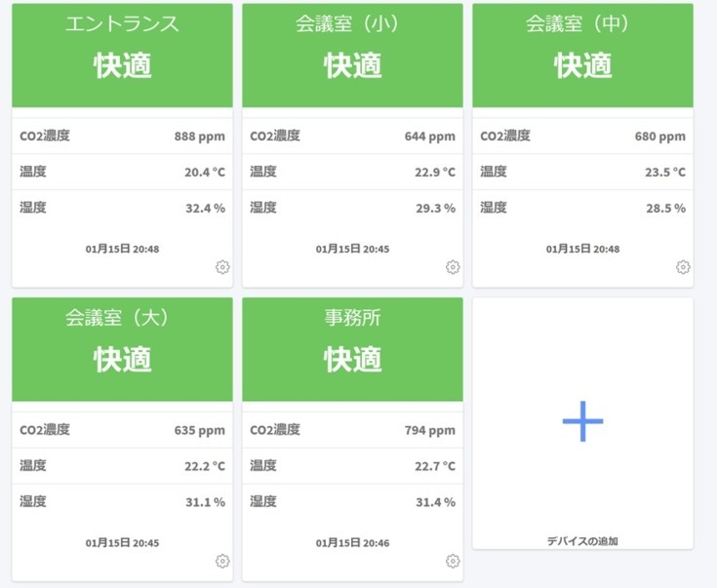Click the 794 ppm CO2 value in 事務所
717x588 pixels.
pyautogui.click(x=429, y=430)
